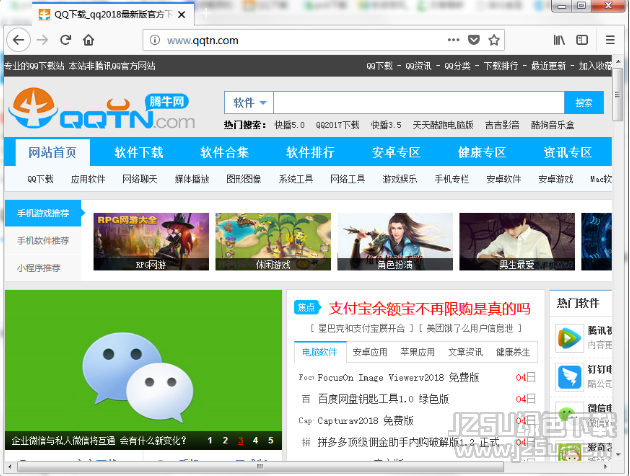Open a new tab with plus button
Viewport: 630px width, 476px height.
click(206, 14)
